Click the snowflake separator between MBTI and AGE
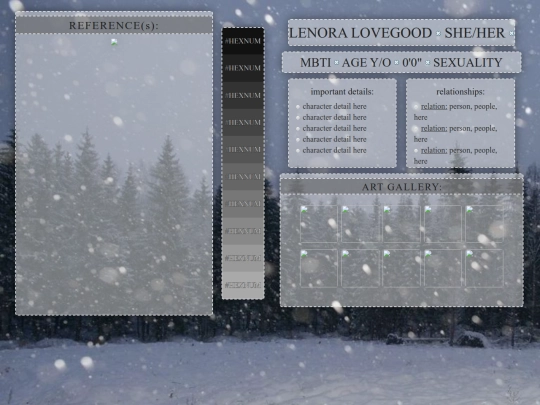 (x=336, y=63)
